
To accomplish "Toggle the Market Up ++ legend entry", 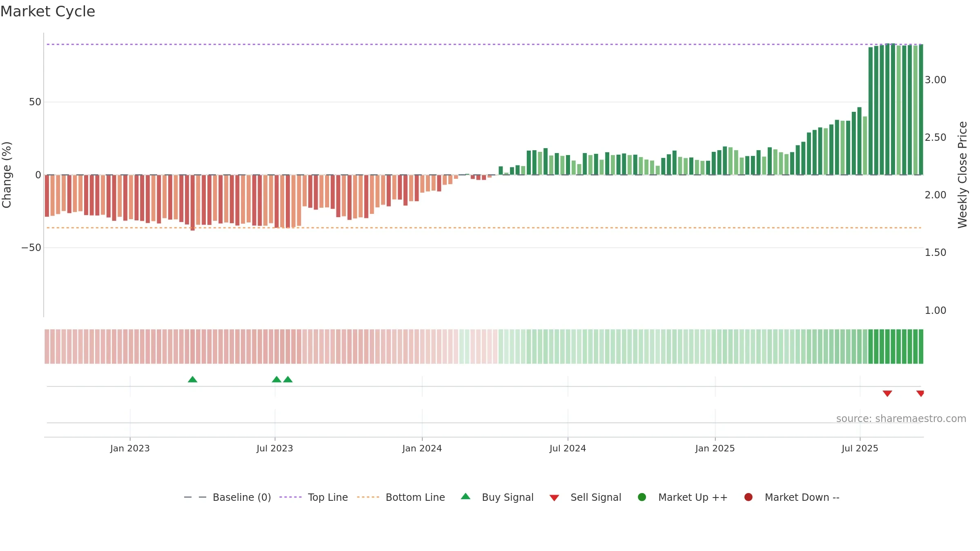I will [682, 497].
